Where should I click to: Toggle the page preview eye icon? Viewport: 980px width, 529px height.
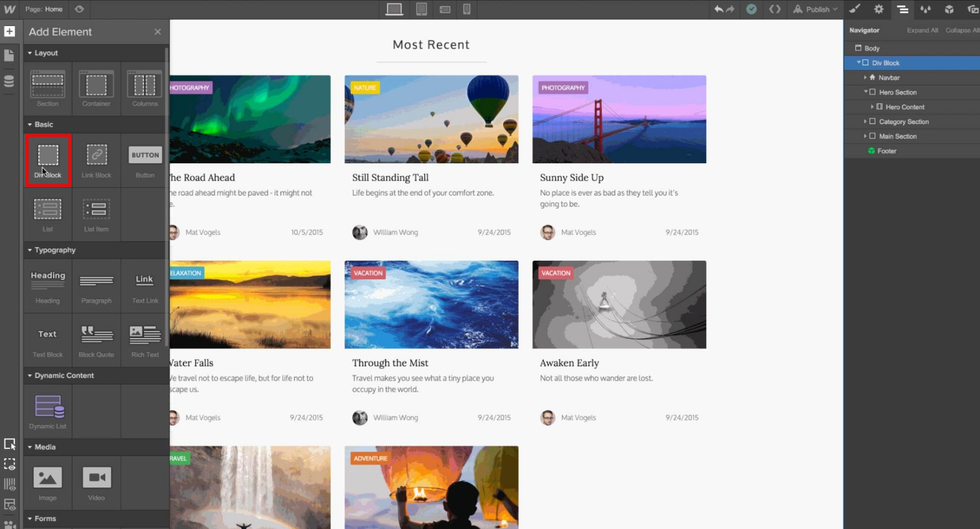pos(79,9)
